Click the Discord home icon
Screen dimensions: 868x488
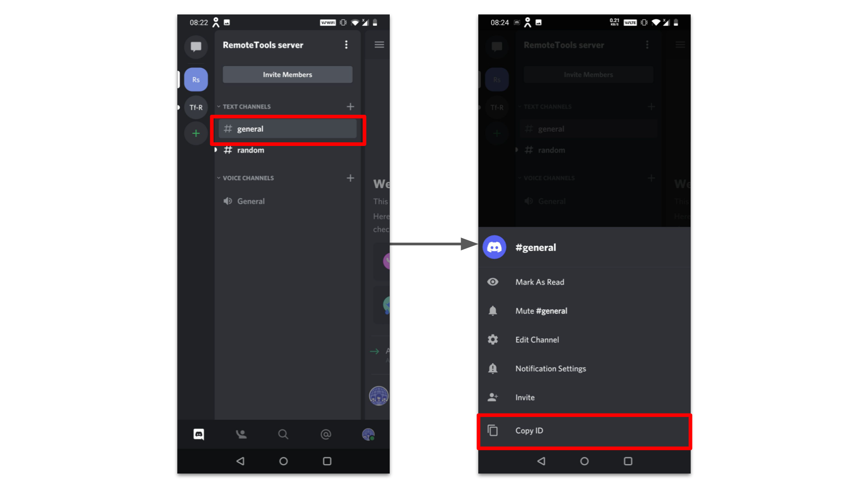[x=198, y=433]
